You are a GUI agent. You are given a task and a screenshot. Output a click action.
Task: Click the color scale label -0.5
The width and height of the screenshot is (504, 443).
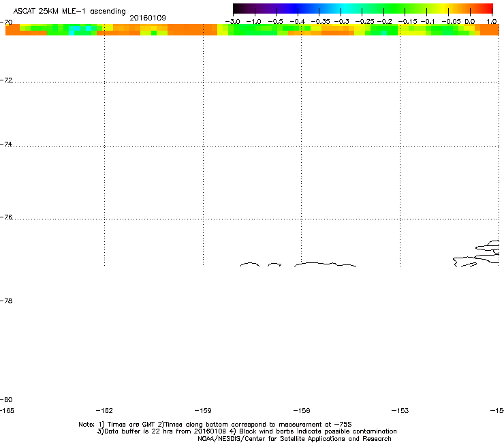pyautogui.click(x=275, y=22)
